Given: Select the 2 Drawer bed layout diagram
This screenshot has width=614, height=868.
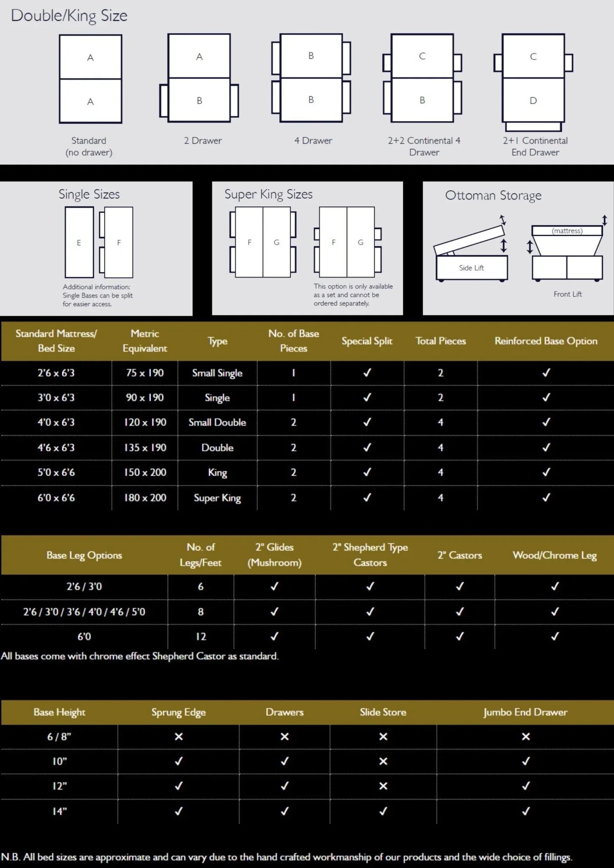Looking at the screenshot, I should [x=199, y=78].
